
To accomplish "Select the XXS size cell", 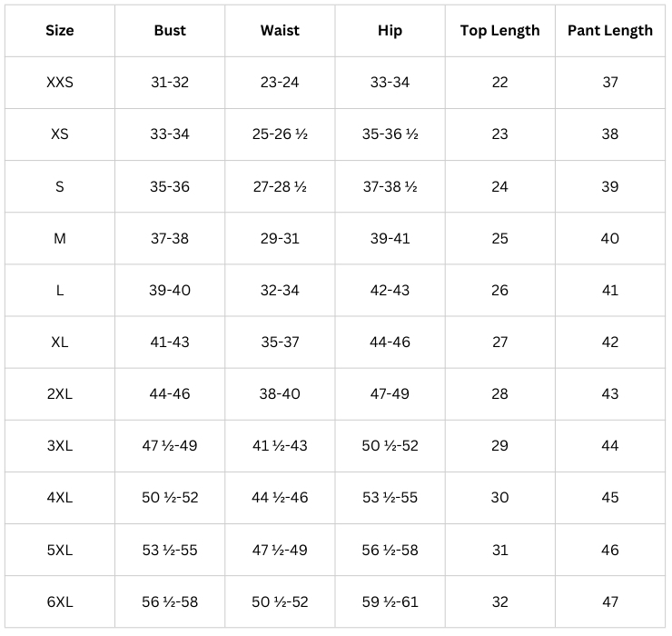I will pyautogui.click(x=60, y=83).
